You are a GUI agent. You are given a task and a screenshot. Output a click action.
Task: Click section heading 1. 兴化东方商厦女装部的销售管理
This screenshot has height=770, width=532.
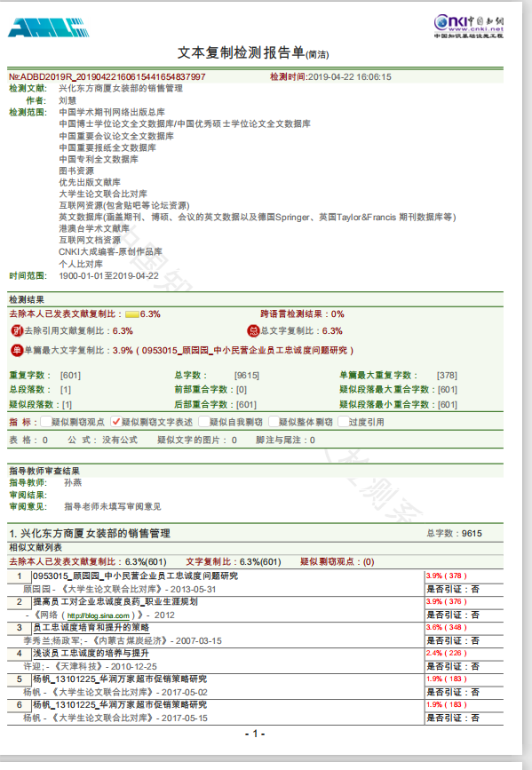[x=90, y=533]
